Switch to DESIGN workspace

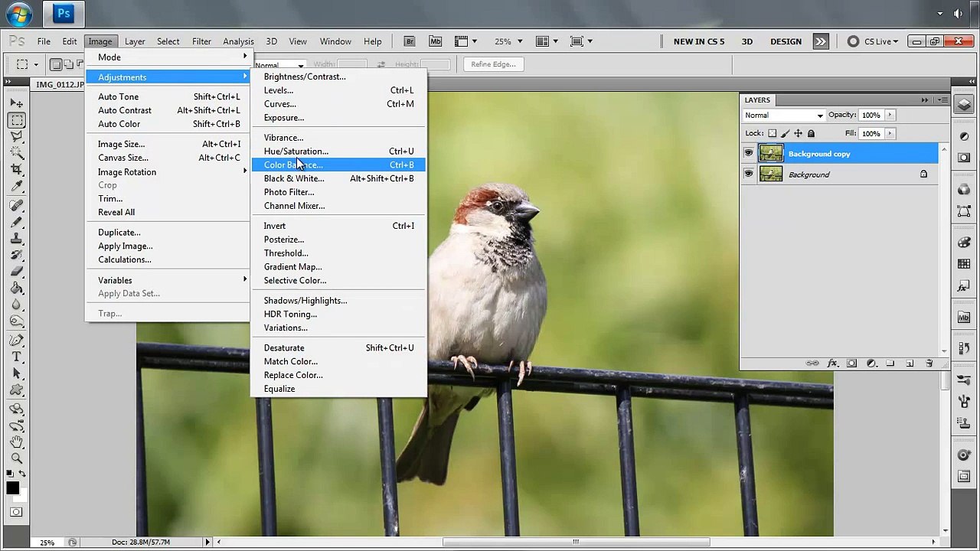[786, 41]
